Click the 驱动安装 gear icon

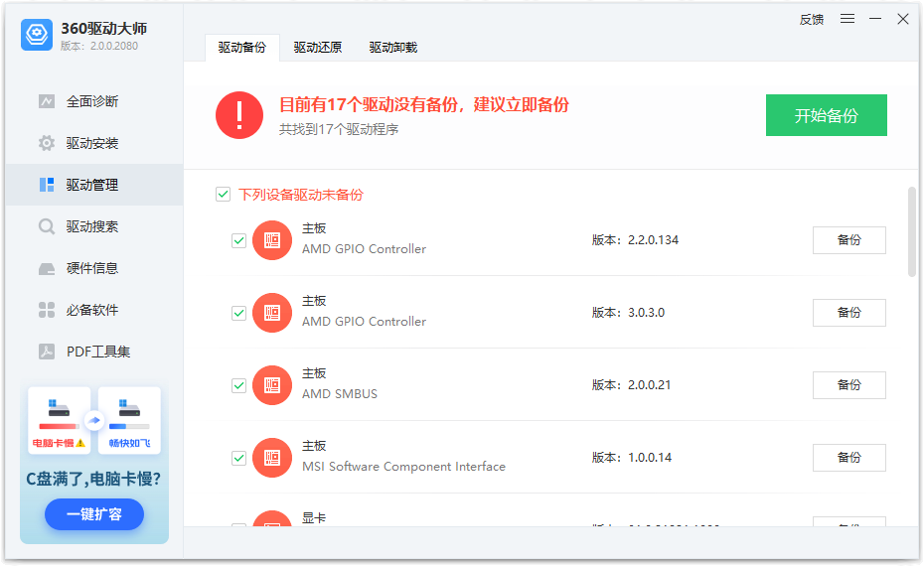tap(47, 143)
